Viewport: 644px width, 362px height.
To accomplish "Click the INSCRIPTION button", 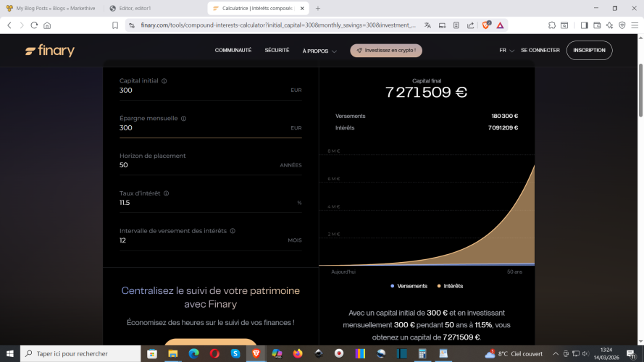I will (x=589, y=51).
